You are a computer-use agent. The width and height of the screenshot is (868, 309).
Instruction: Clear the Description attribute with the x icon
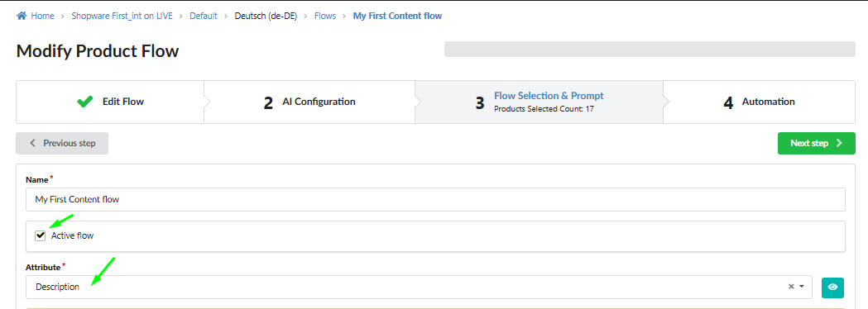(791, 287)
